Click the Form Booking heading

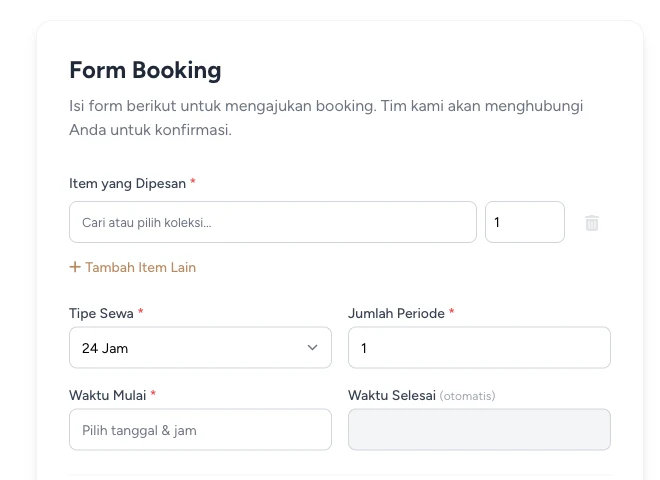[x=145, y=70]
